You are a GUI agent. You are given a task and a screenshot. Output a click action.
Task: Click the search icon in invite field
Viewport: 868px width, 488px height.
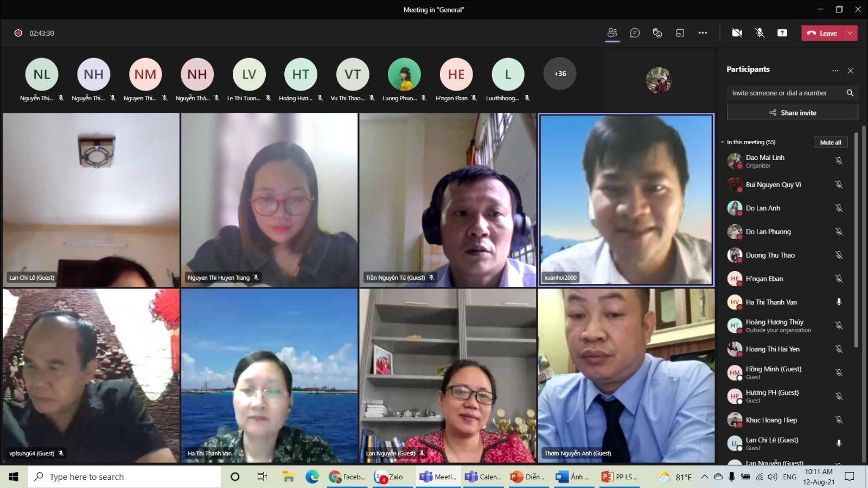pyautogui.click(x=850, y=93)
